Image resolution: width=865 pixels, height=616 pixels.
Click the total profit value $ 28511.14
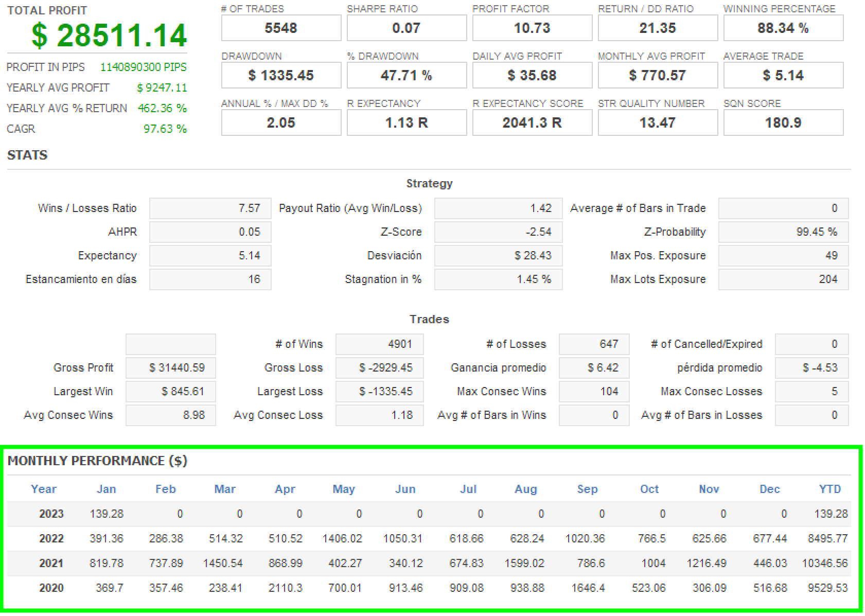[x=109, y=35]
